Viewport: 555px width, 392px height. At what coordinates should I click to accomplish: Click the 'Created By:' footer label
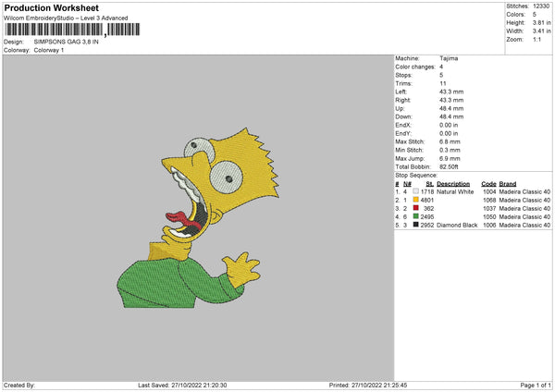click(x=19, y=386)
